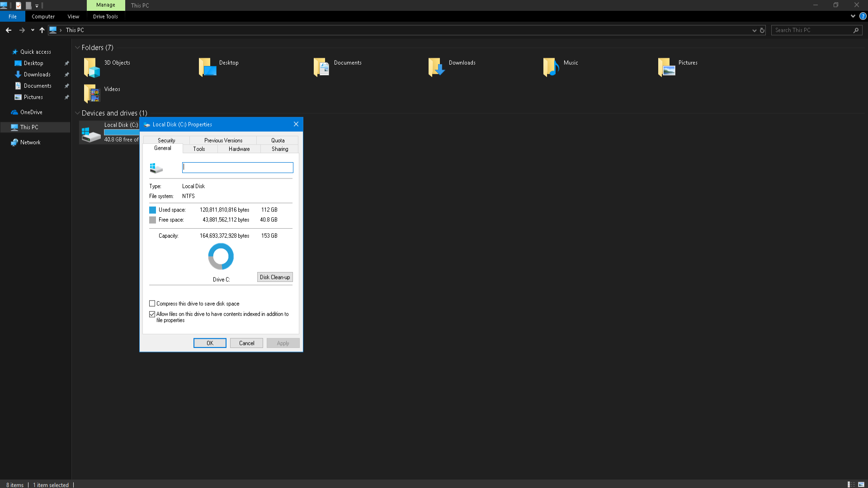Screen dimensions: 868x488
Task: Click the Disk Clean-up button
Action: click(274, 277)
